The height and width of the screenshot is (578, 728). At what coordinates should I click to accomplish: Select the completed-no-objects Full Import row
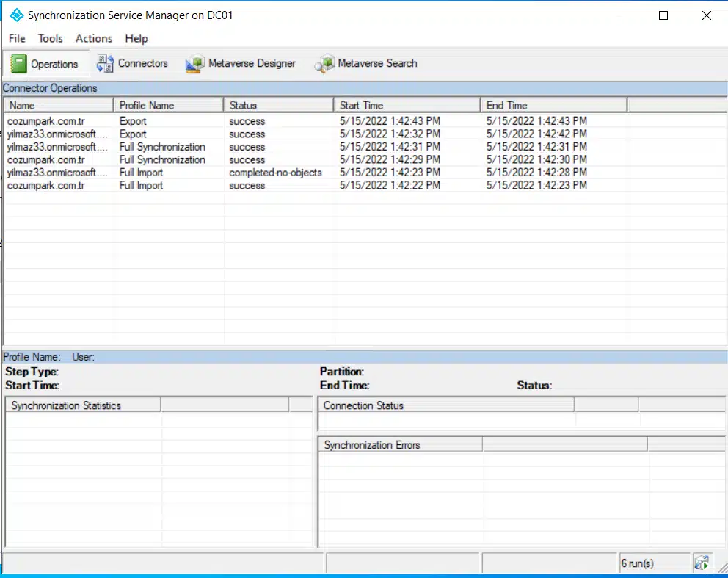(x=275, y=173)
